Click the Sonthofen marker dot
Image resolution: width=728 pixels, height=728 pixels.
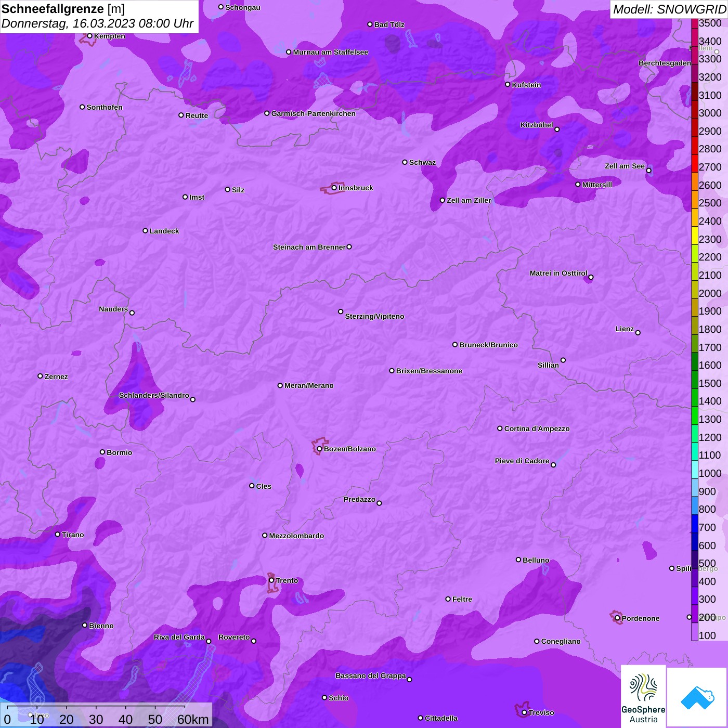tap(82, 107)
